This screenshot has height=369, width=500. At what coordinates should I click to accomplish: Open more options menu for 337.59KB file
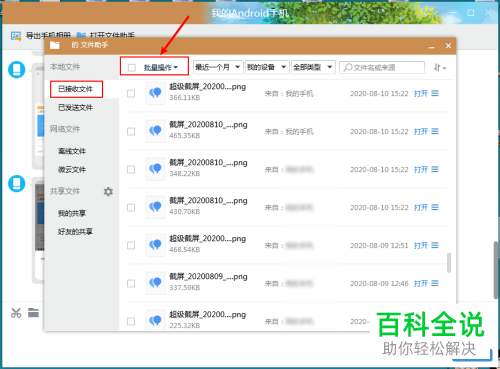tap(435, 284)
